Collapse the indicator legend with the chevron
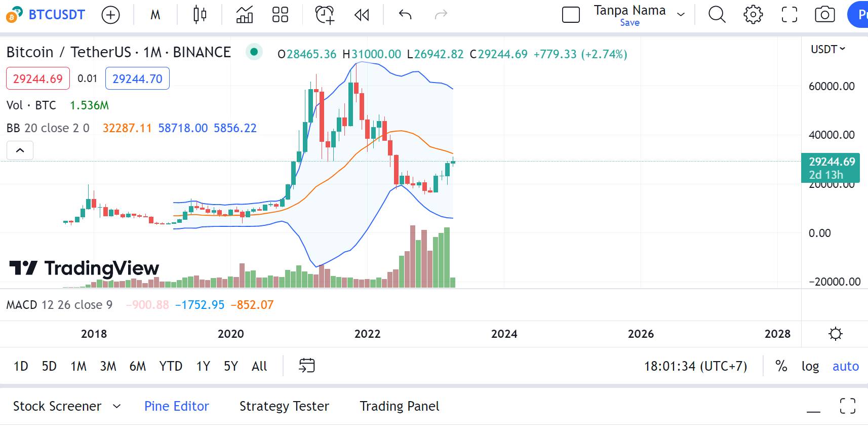Viewport: 868px width, 434px height. tap(20, 150)
